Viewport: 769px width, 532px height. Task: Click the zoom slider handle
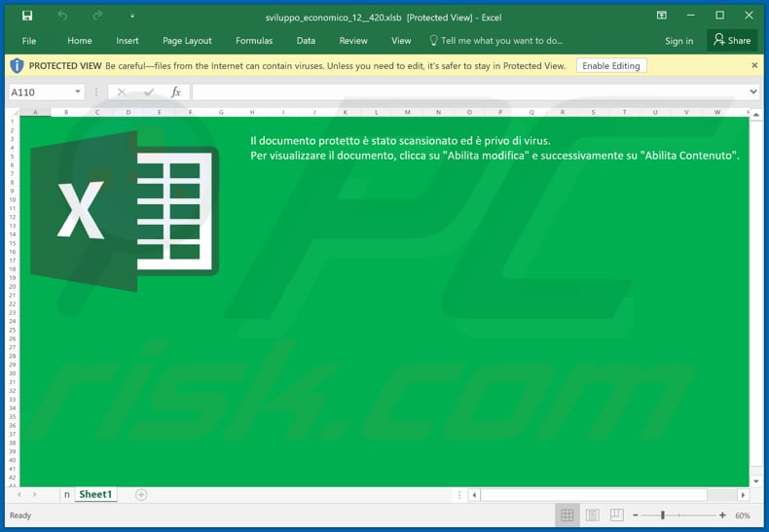tap(663, 514)
